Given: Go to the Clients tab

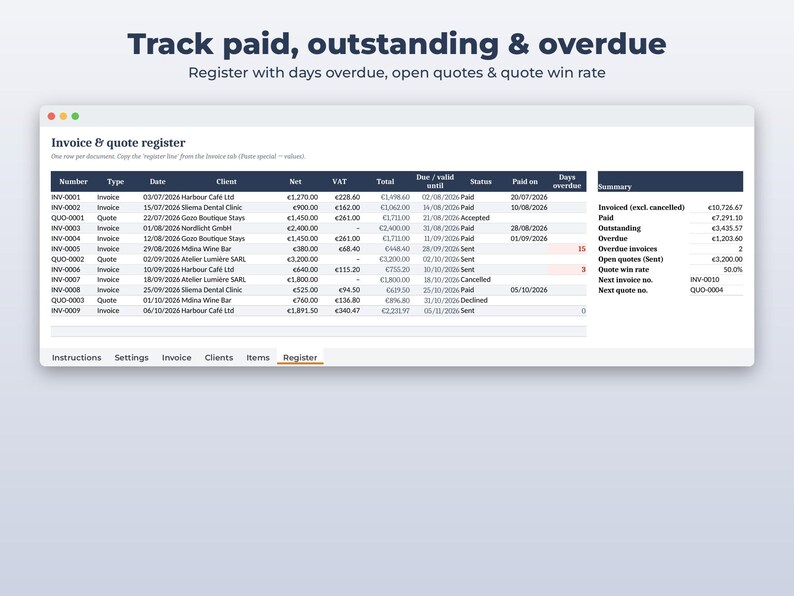Looking at the screenshot, I should (x=219, y=357).
